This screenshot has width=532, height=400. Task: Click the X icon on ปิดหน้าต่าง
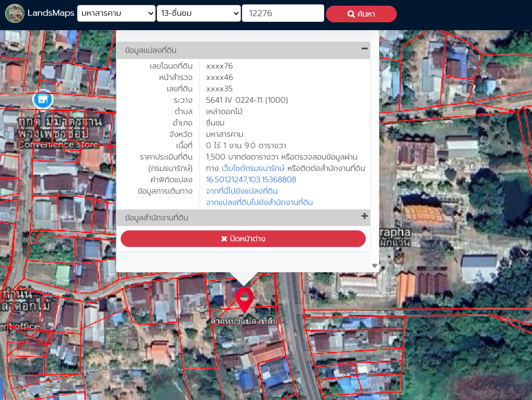[x=224, y=239]
